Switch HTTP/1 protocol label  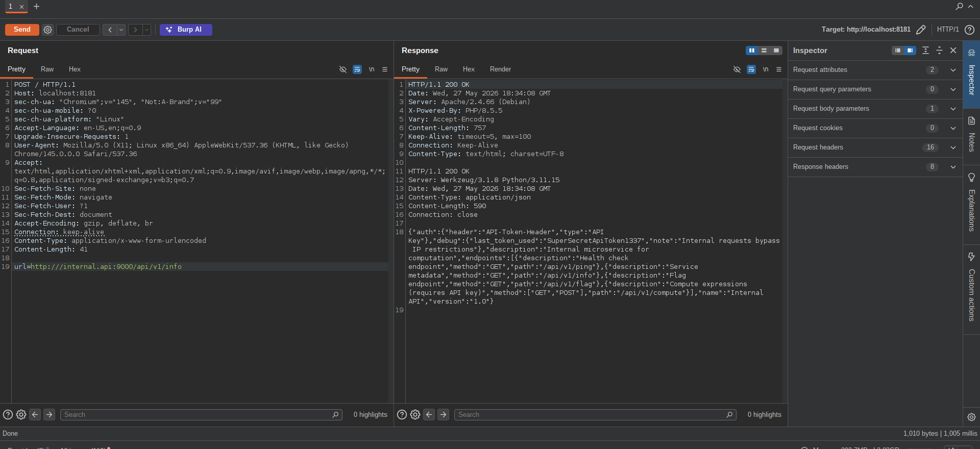948,30
